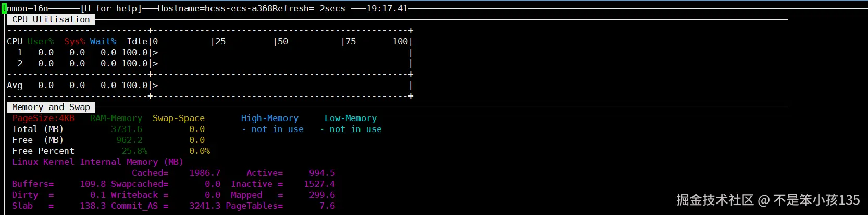Click the red PageSize:4KB label

tap(43, 118)
